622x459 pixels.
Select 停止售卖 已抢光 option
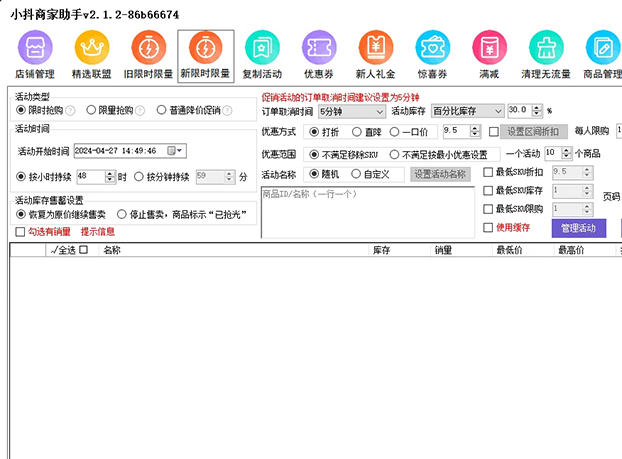(x=121, y=215)
